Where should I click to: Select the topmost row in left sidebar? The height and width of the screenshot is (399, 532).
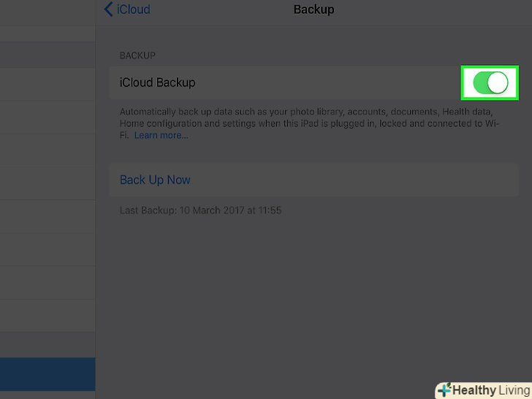47,13
